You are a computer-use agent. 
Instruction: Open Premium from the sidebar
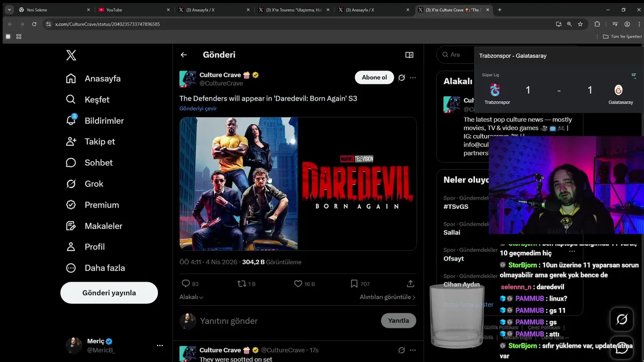tap(93, 205)
